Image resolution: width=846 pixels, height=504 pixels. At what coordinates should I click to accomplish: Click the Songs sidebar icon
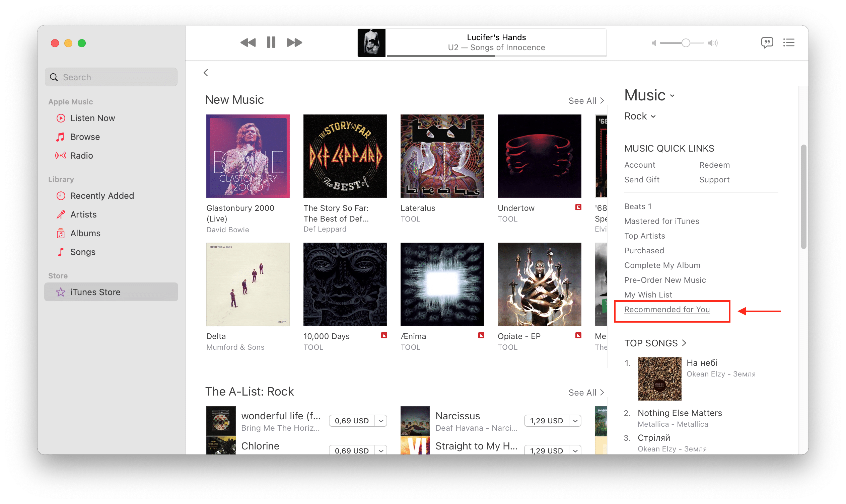[60, 251]
